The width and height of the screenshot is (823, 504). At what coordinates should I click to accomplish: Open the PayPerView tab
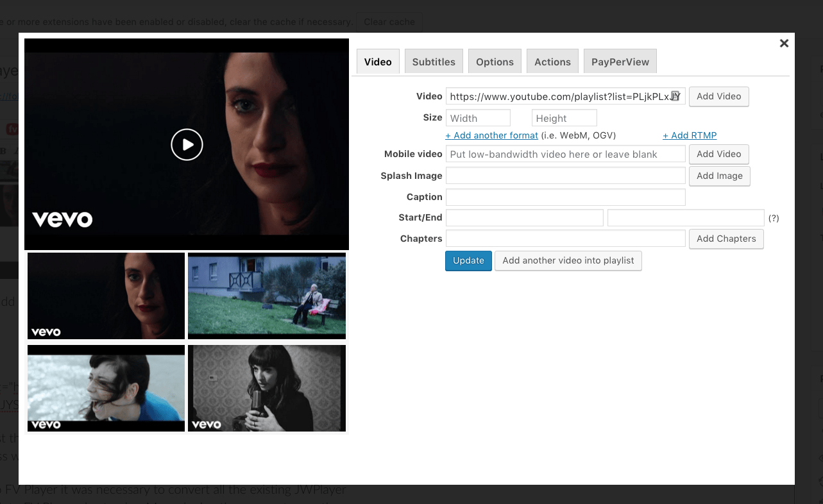[620, 62]
